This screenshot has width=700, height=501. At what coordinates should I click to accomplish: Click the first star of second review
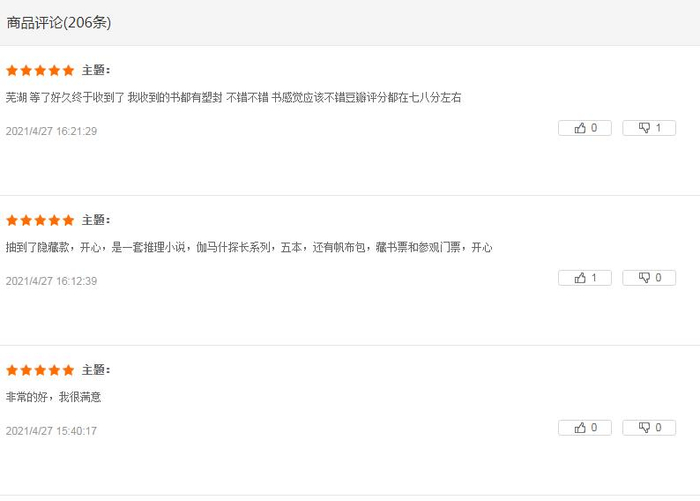(x=12, y=220)
